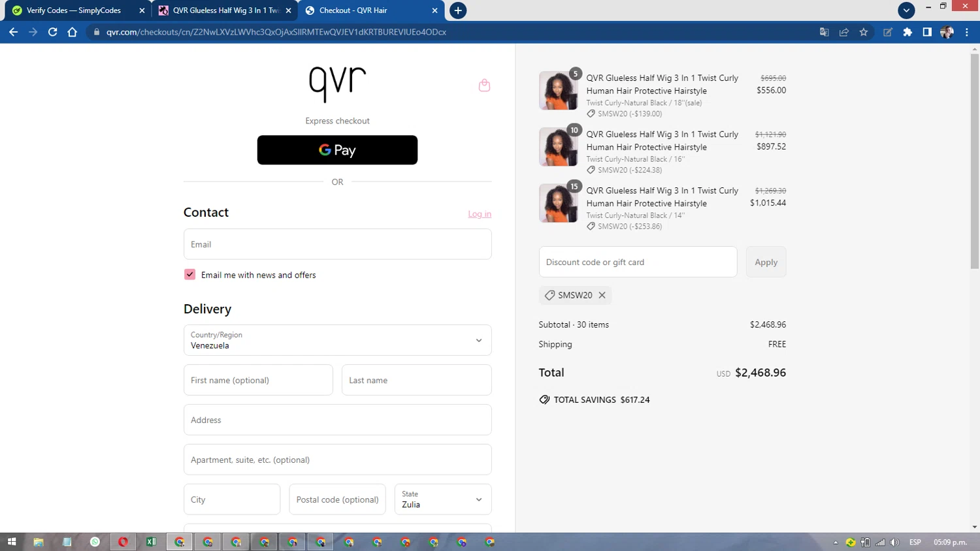Open the Windows Start menu

[x=12, y=542]
